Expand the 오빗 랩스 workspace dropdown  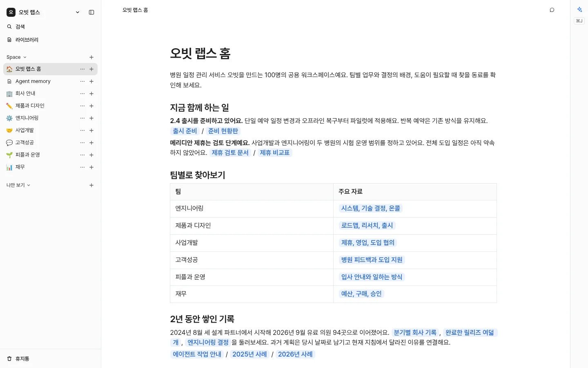point(78,12)
